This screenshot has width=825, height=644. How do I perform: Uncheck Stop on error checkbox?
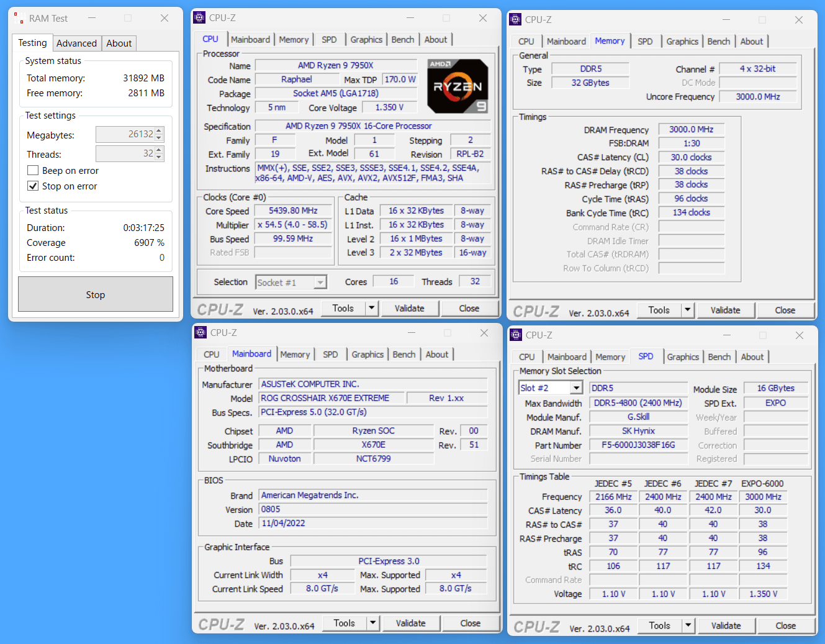[x=33, y=186]
